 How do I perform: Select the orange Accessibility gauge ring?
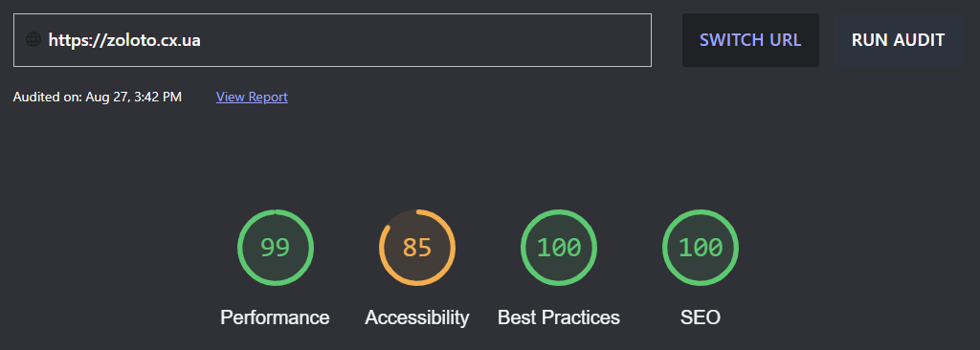tap(417, 248)
